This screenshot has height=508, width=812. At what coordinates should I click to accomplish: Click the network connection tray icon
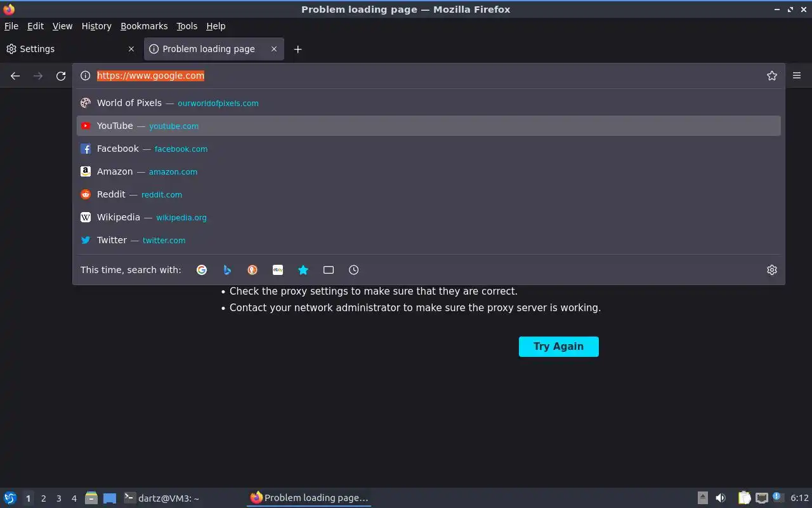pos(762,498)
